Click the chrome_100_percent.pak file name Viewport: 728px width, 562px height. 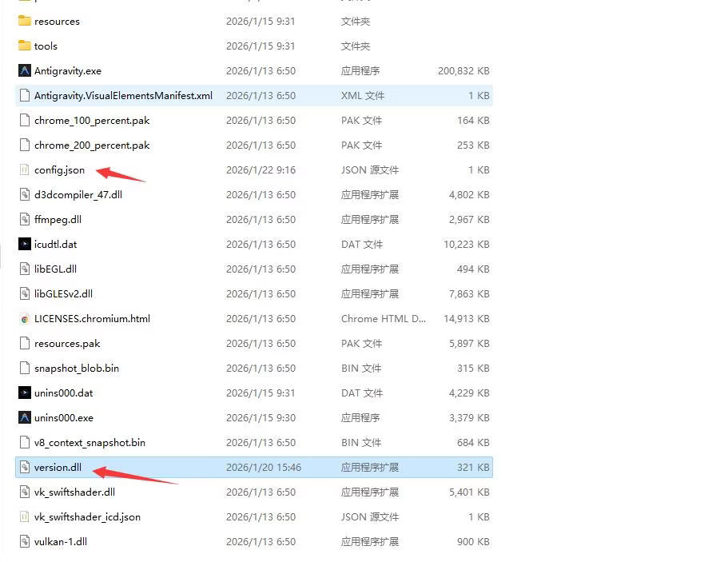[x=92, y=121]
